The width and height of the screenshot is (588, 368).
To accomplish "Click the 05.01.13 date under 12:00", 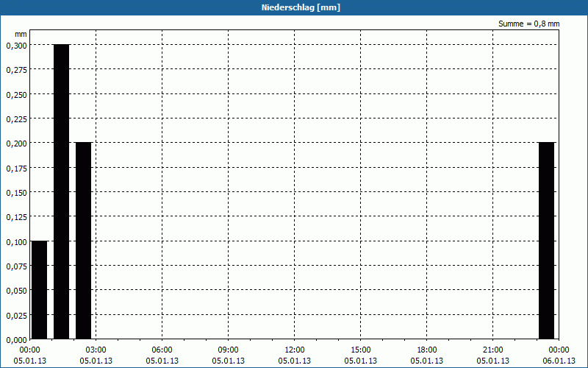I will 295,361.
